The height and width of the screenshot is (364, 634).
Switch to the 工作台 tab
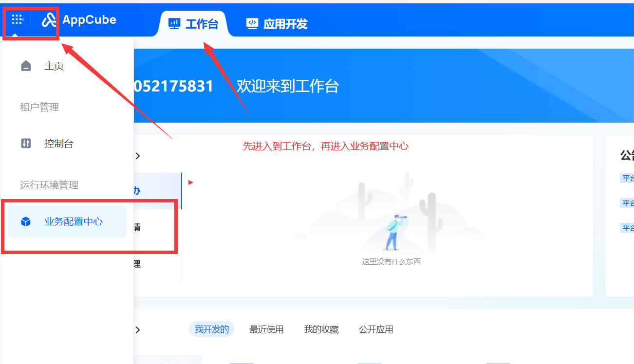point(193,24)
